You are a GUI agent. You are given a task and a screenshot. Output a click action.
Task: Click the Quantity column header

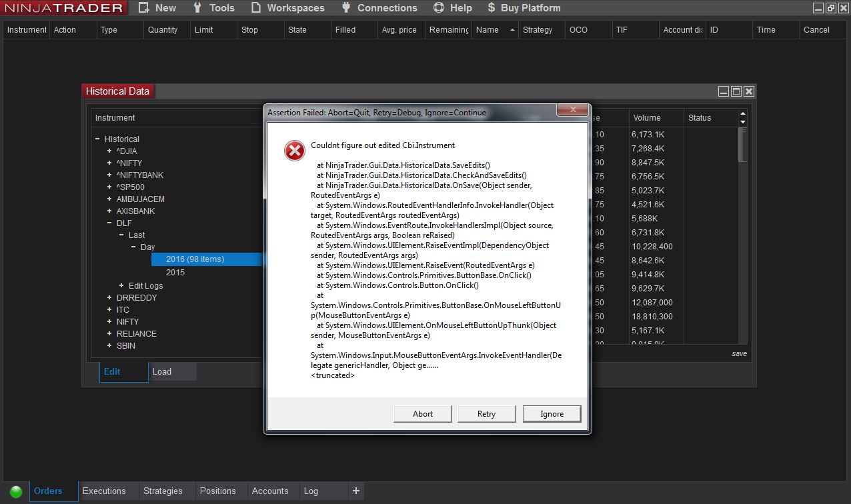[167, 30]
